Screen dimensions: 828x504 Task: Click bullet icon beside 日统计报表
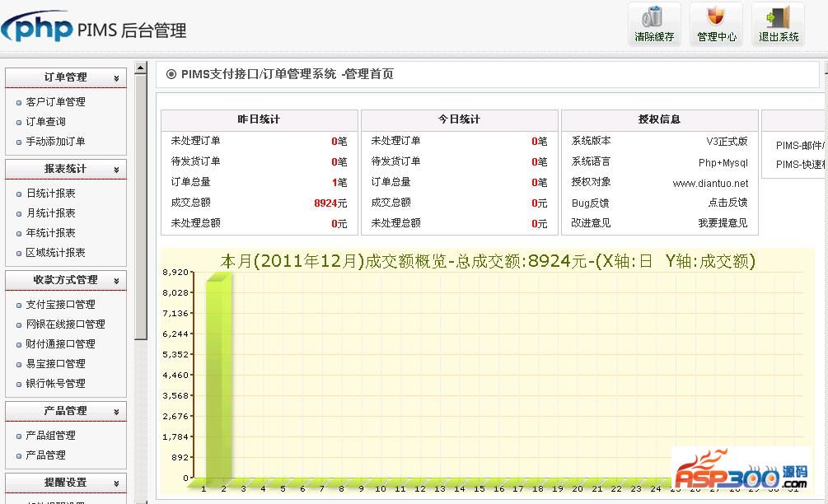tap(19, 194)
